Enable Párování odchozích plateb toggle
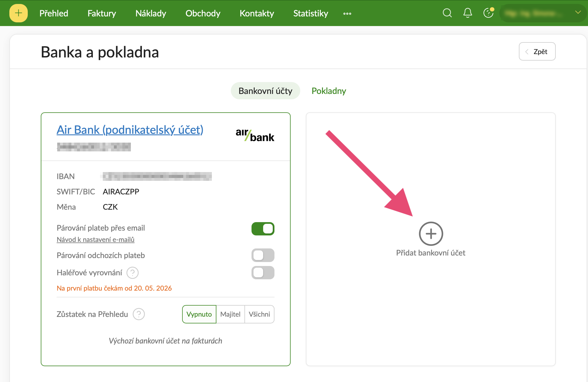 point(263,255)
